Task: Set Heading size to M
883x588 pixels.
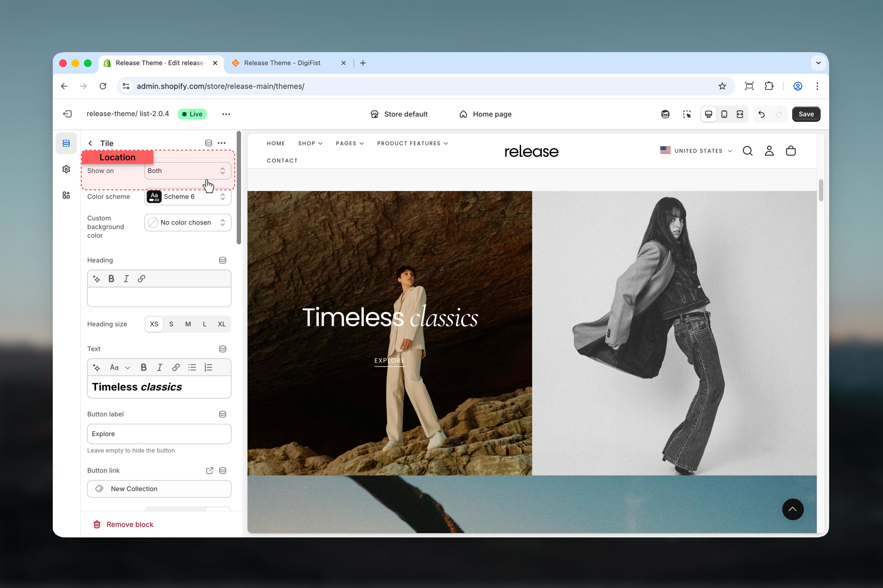Action: pyautogui.click(x=188, y=324)
